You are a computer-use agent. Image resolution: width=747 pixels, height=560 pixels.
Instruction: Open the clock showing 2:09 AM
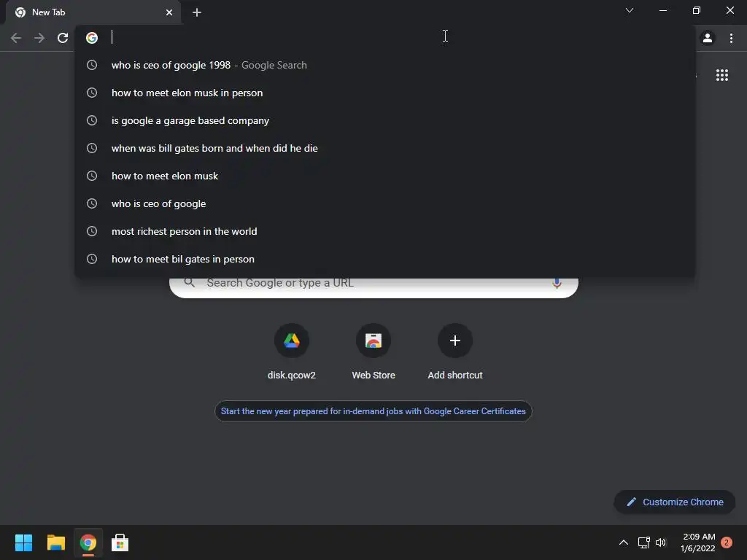[698, 542]
